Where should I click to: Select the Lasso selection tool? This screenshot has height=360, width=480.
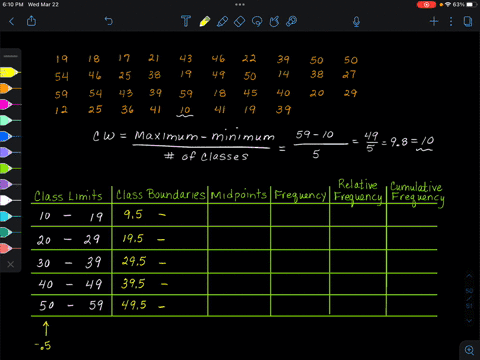click(257, 22)
